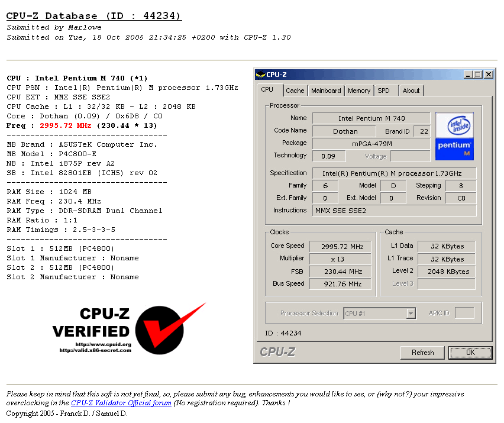
Task: Click the Processor Selection CPU #1 combo box
Action: click(380, 314)
